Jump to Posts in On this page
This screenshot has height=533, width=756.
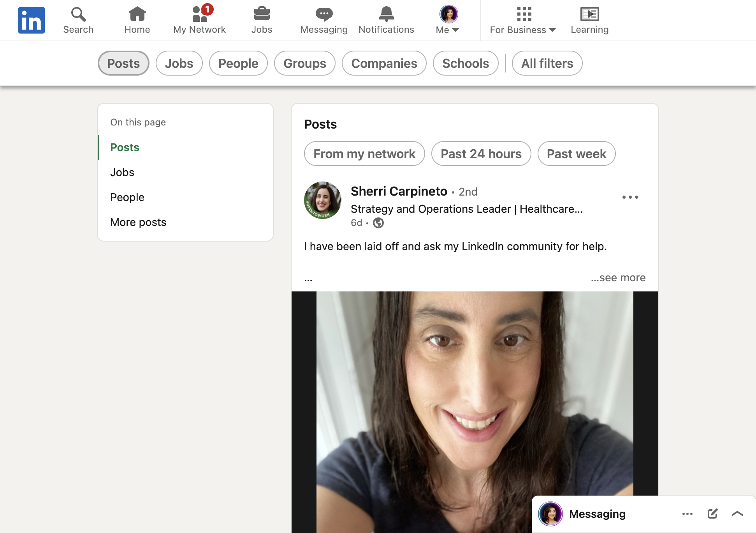pyautogui.click(x=125, y=147)
